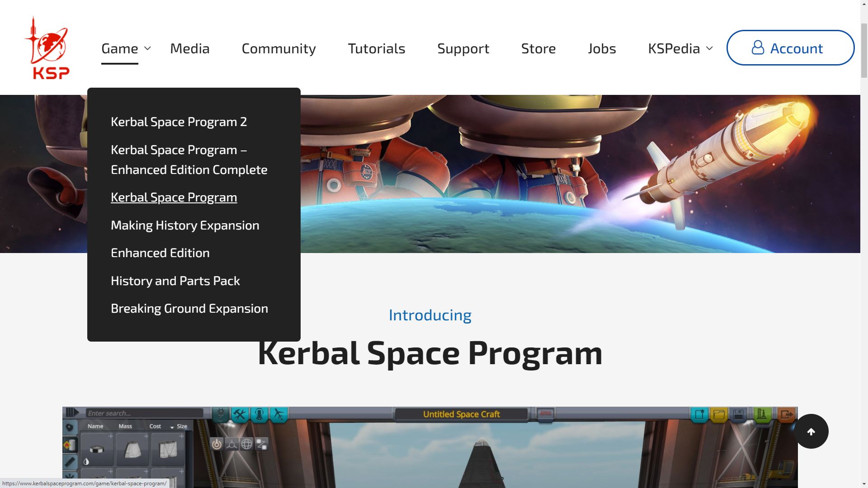
Task: Expand the Game menu chevron
Action: tap(147, 48)
